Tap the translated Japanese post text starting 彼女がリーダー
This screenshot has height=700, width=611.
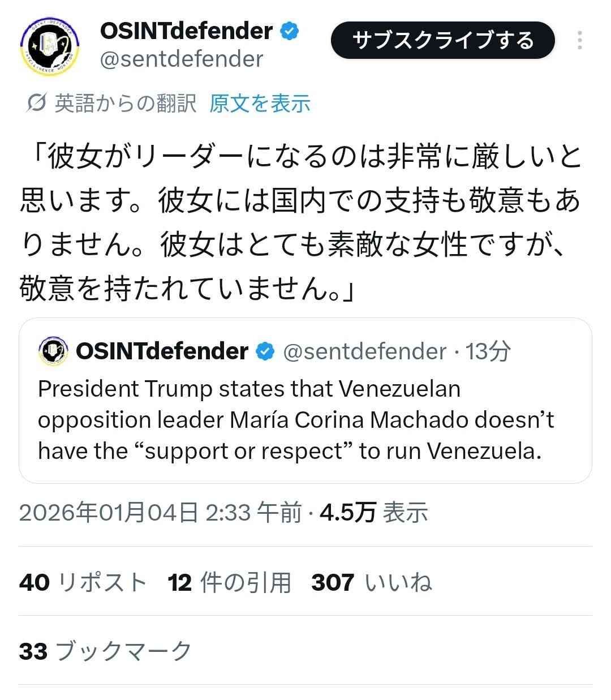[x=300, y=222]
